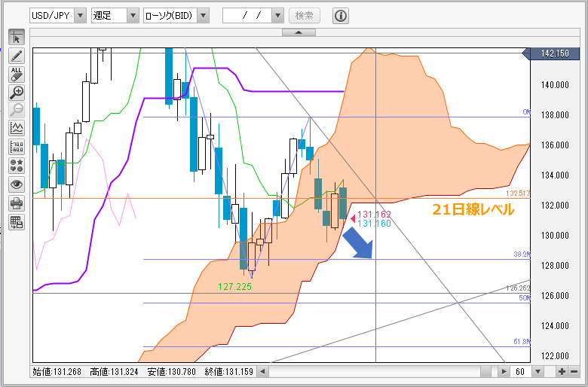The width and height of the screenshot is (588, 387).
Task: Collapse the top panel with up arrow
Action: [299, 32]
